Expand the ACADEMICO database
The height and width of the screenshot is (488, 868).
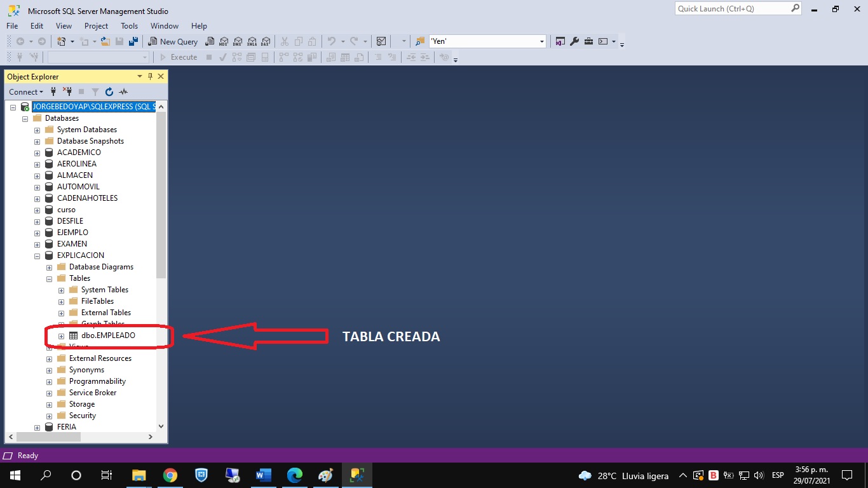point(37,152)
